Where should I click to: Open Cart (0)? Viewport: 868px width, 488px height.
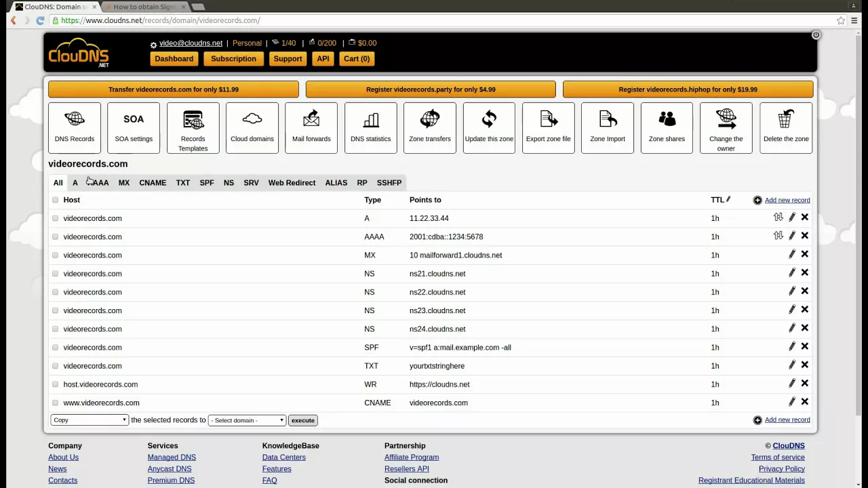tap(357, 58)
